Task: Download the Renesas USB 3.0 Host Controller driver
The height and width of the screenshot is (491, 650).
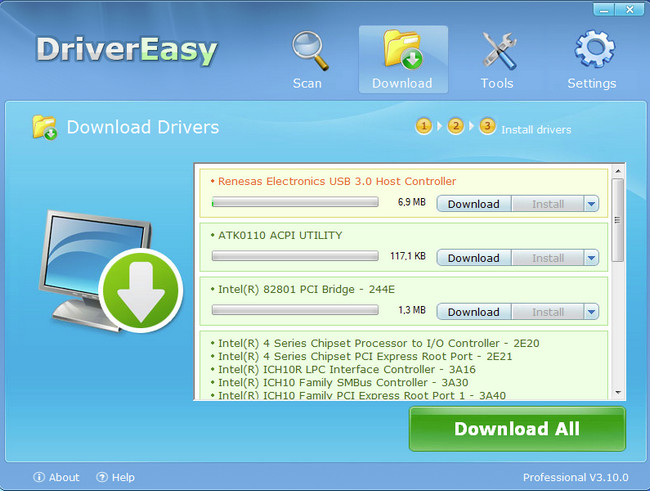Action: [x=474, y=204]
